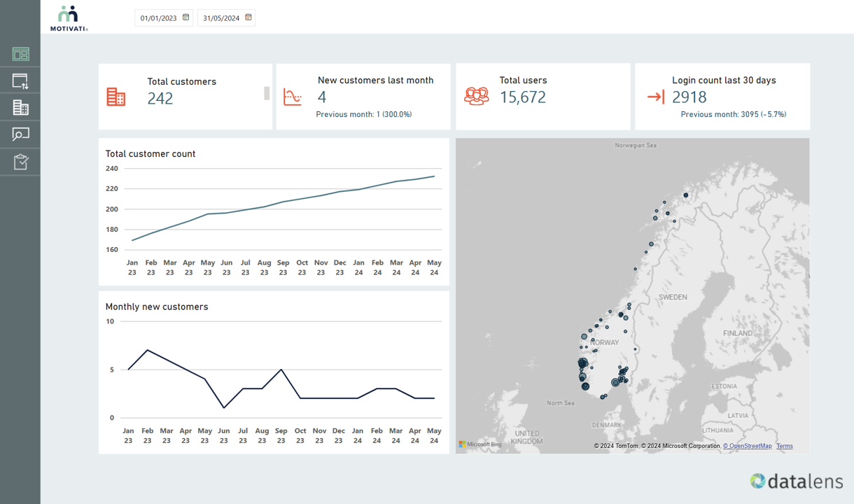Open the map Terms link
The width and height of the screenshot is (854, 504).
[784, 446]
